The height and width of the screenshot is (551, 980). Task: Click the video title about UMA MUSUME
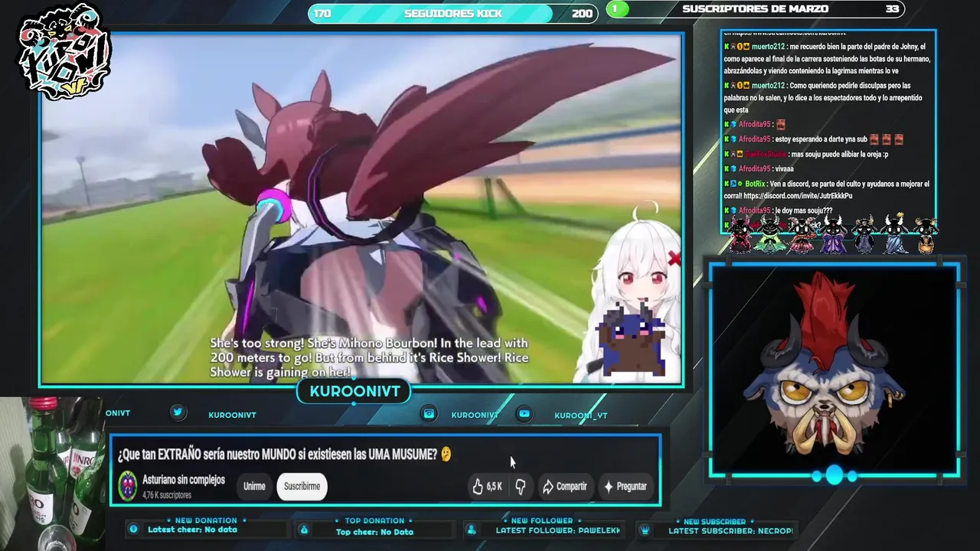284,454
